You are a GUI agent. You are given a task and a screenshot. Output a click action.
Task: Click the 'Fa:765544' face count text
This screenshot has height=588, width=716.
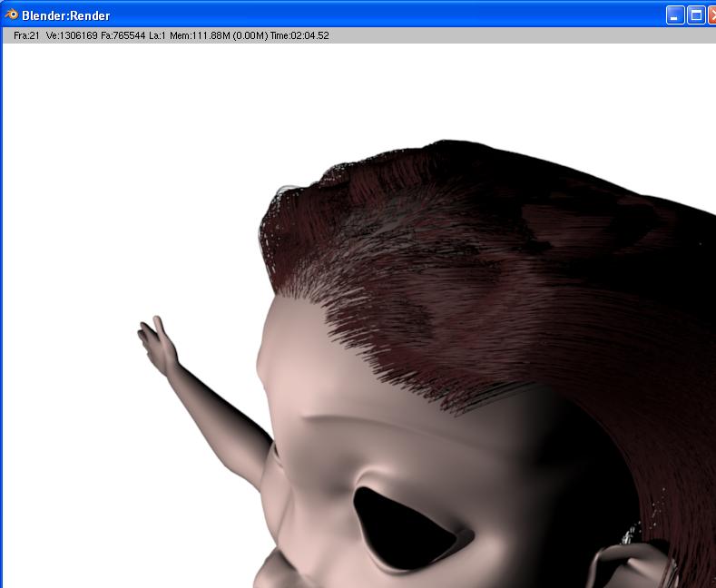(123, 35)
